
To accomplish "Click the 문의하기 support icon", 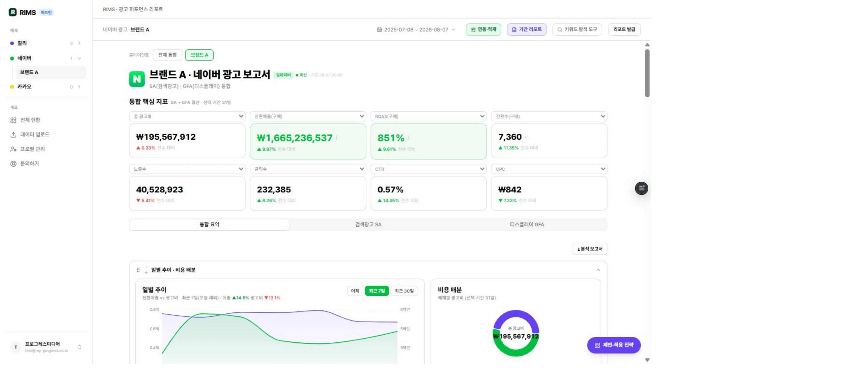I will pos(13,164).
